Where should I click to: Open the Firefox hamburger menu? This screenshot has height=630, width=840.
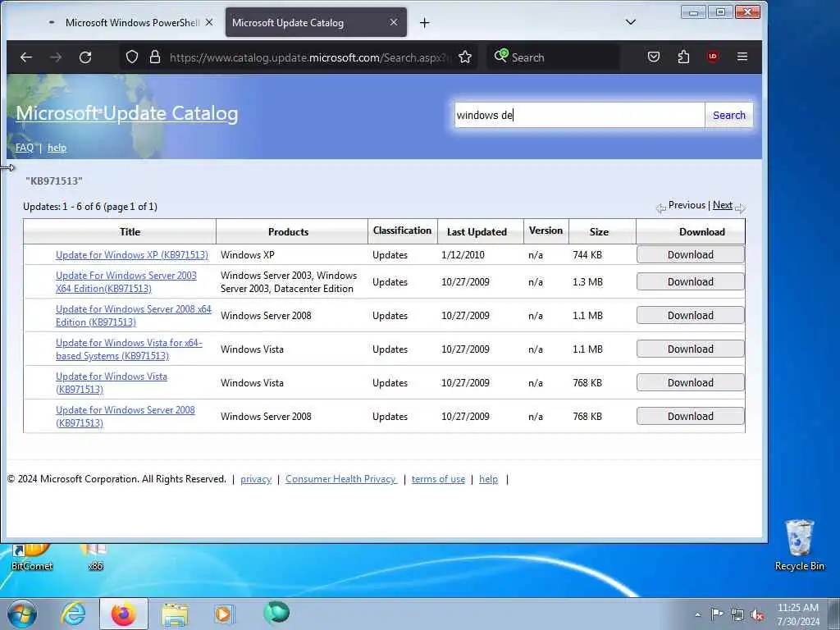click(742, 57)
